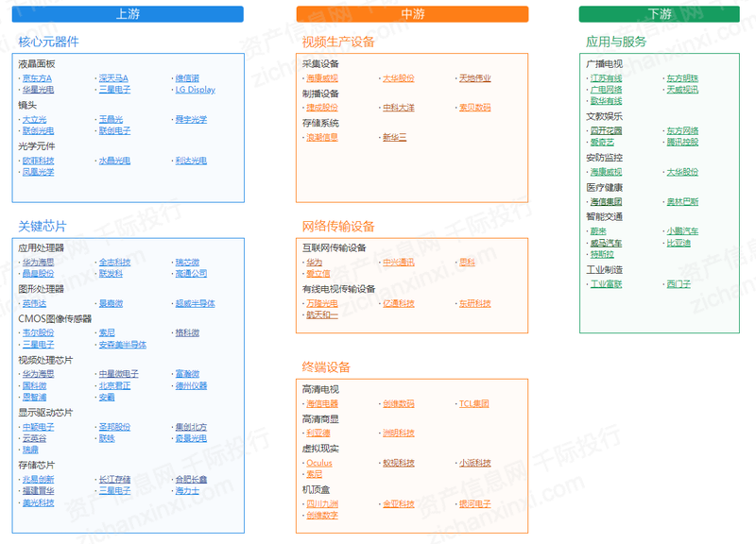The width and height of the screenshot is (756, 544).
Task: Open the 奥林巴斯 link
Action: pos(682,202)
